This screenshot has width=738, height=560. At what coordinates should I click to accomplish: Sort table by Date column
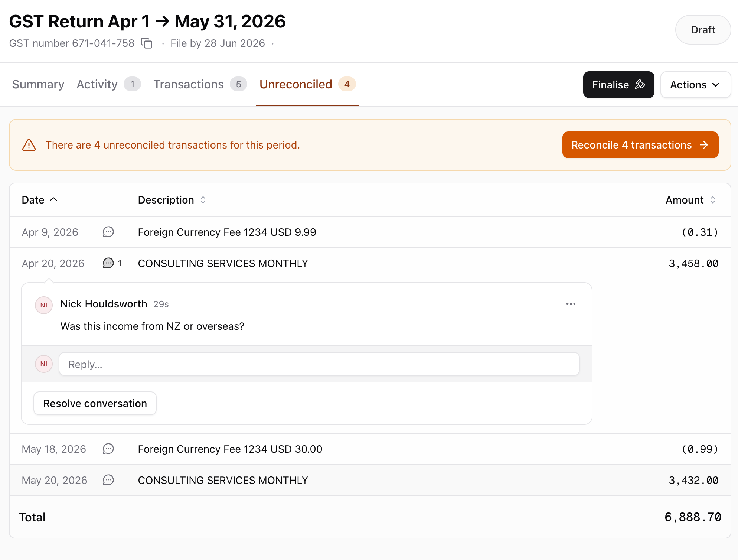coord(40,200)
